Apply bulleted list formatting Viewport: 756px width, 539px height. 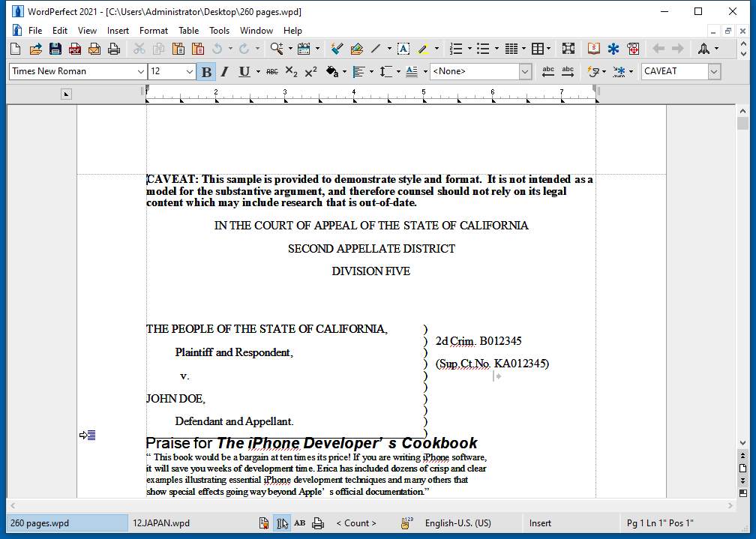tap(483, 49)
